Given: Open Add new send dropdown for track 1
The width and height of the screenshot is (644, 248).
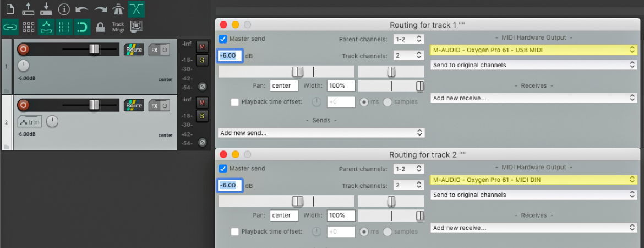Looking at the screenshot, I should tap(321, 133).
